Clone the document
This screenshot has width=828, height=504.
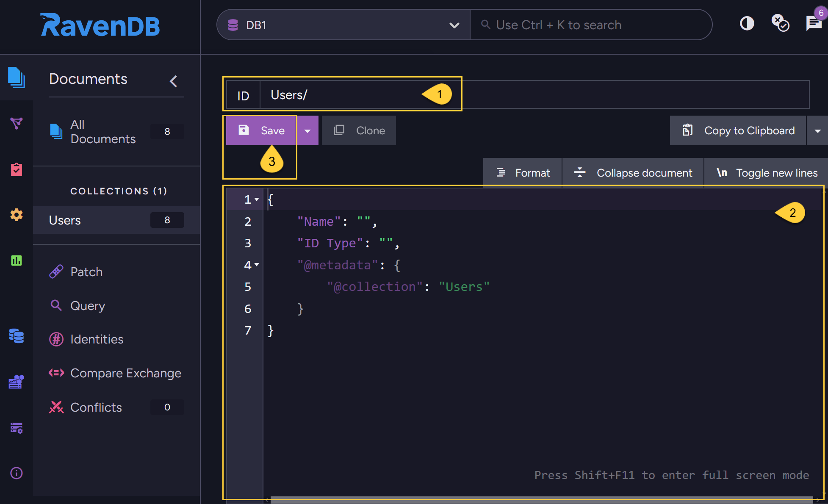[359, 130]
